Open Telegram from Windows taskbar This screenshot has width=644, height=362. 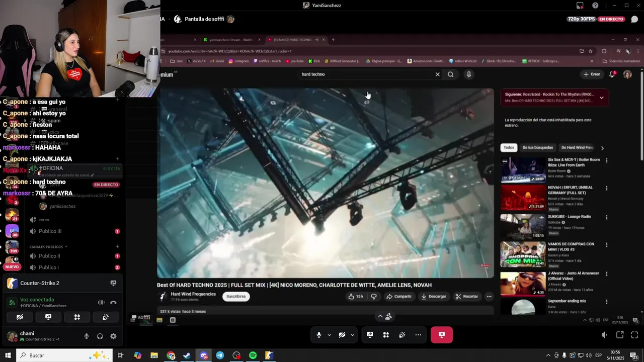point(220,355)
